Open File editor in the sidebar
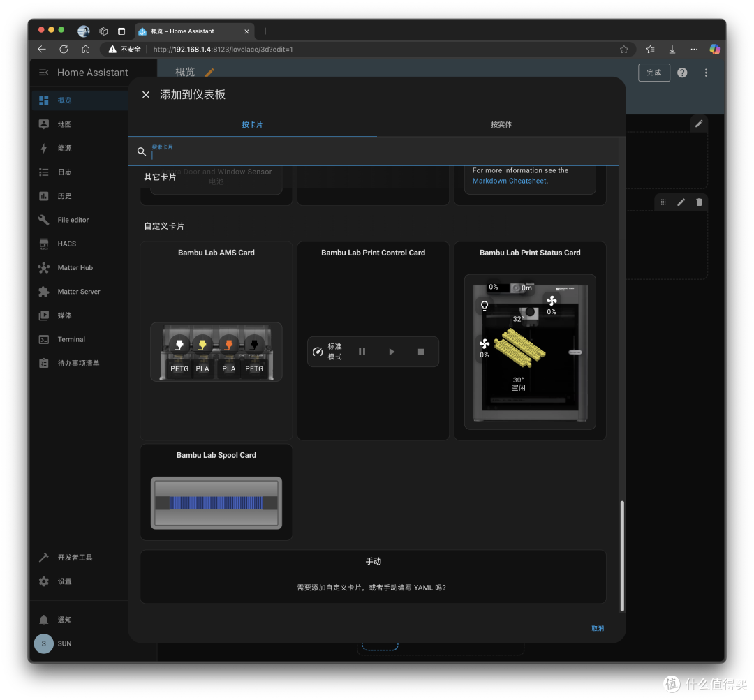 80,220
